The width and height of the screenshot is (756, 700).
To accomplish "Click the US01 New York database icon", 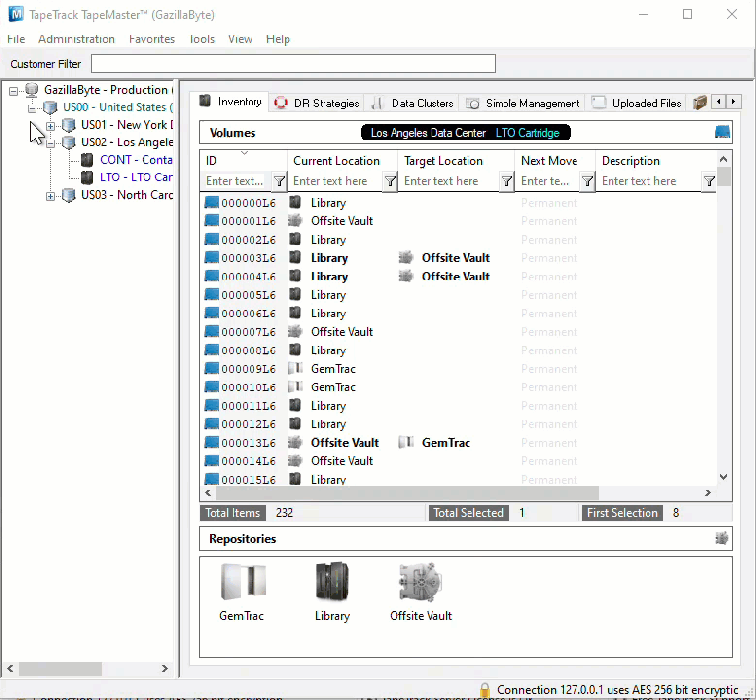I will click(69, 125).
